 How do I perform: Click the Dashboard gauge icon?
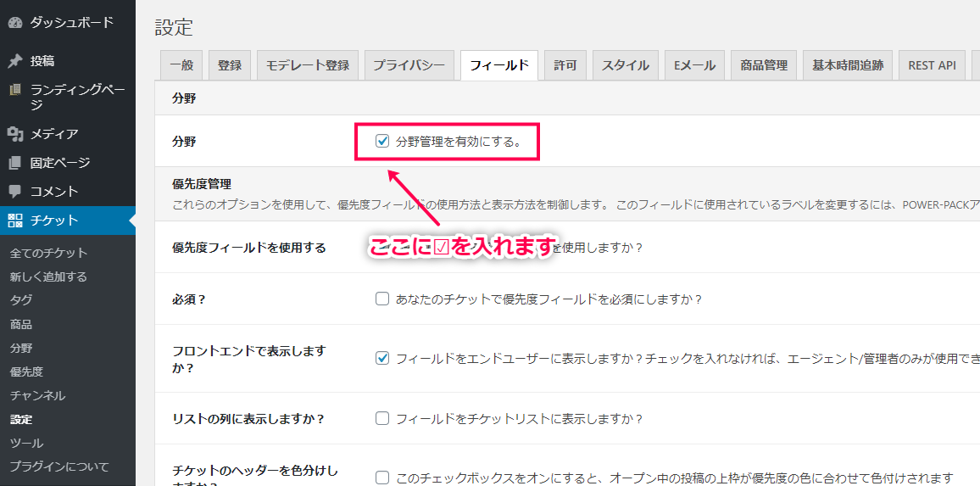(x=15, y=23)
